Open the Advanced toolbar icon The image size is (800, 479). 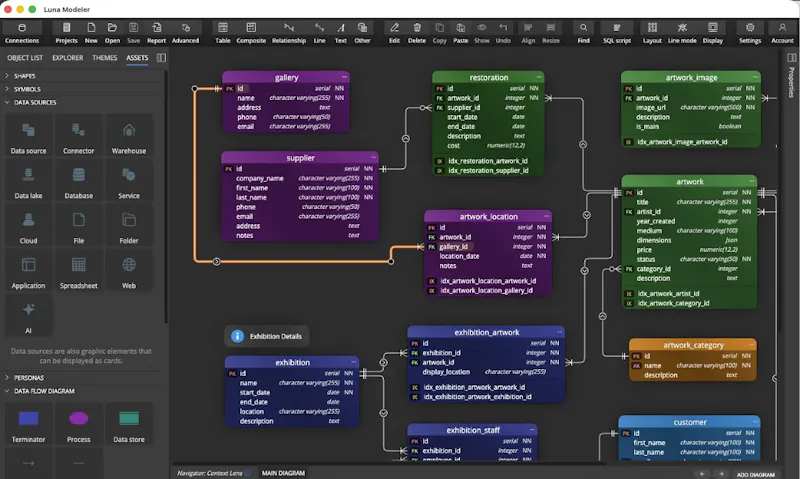coord(186,33)
